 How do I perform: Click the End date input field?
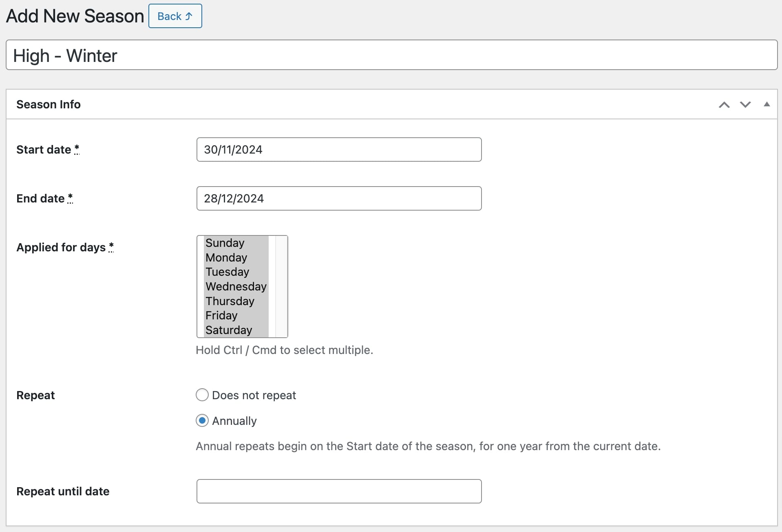pos(339,198)
